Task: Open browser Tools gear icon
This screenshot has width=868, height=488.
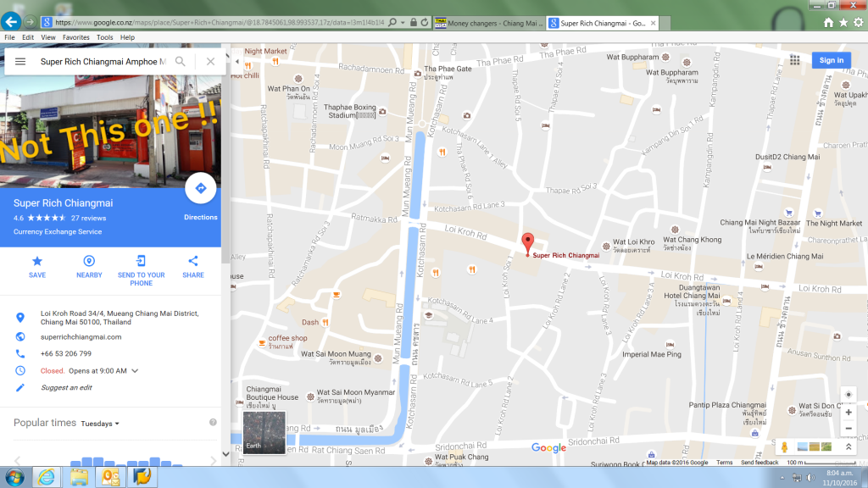Action: click(x=858, y=23)
